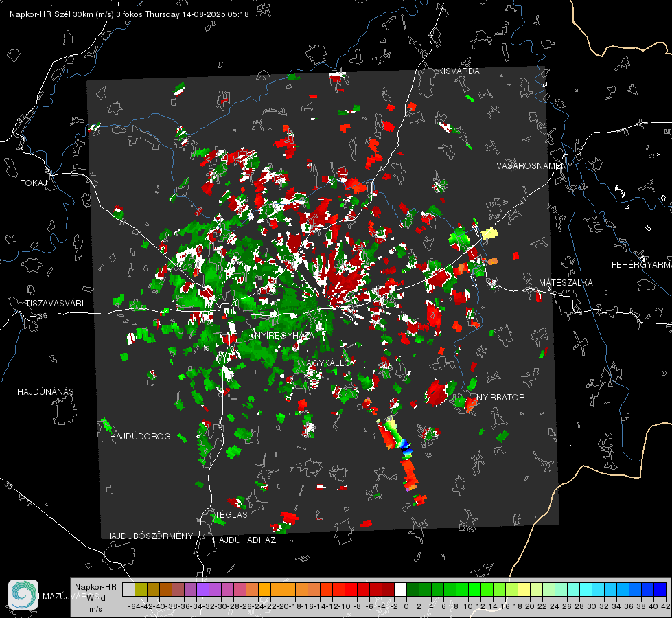The height and width of the screenshot is (618, 672).
Task: Click the swirl weather logo icon
Action: (x=23, y=595)
